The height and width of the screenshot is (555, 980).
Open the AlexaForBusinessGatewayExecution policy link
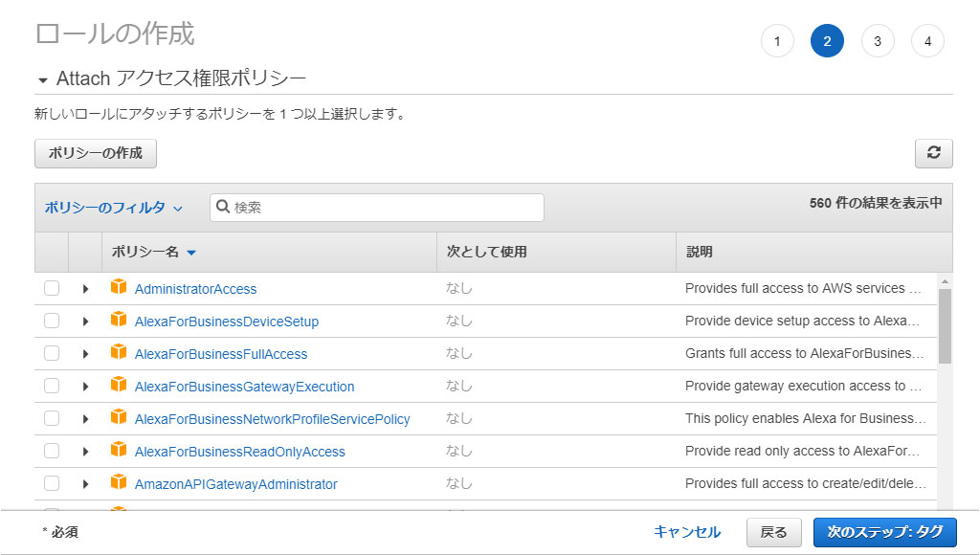244,387
